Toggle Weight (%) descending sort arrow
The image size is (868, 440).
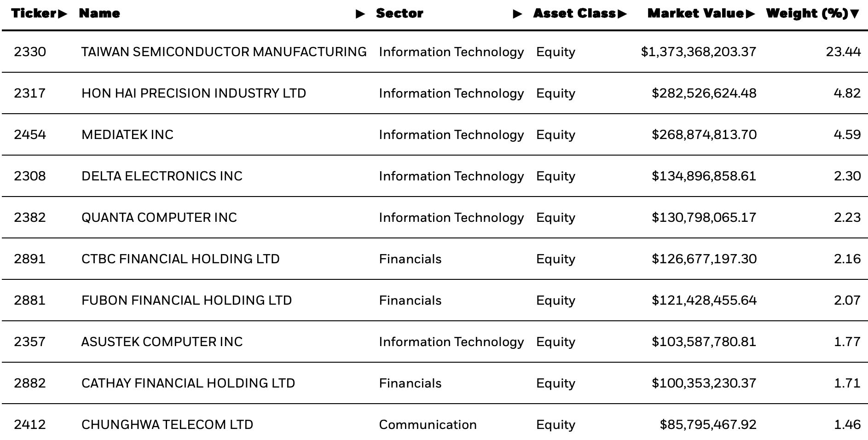855,14
